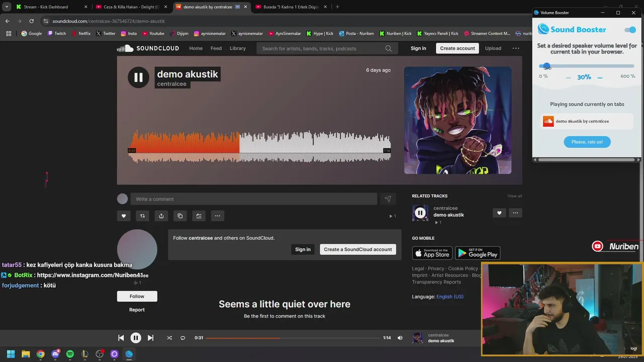Change language via English (US) link
This screenshot has height=362, width=644.
click(450, 297)
